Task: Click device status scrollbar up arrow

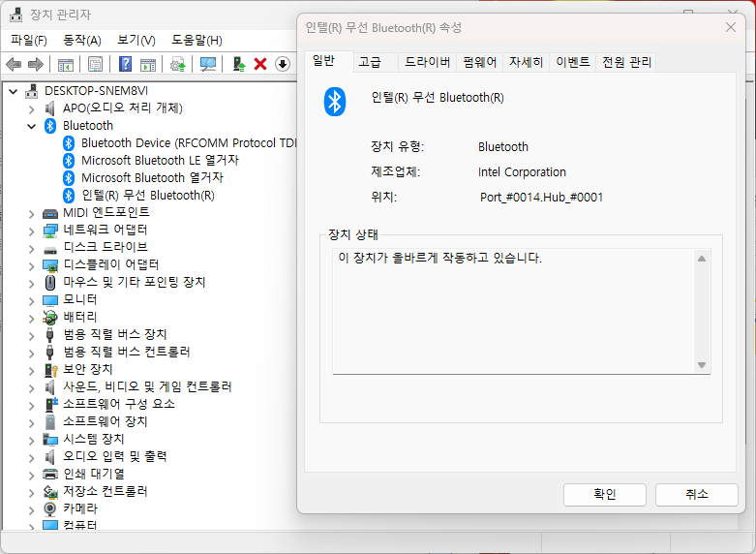Action: click(702, 259)
